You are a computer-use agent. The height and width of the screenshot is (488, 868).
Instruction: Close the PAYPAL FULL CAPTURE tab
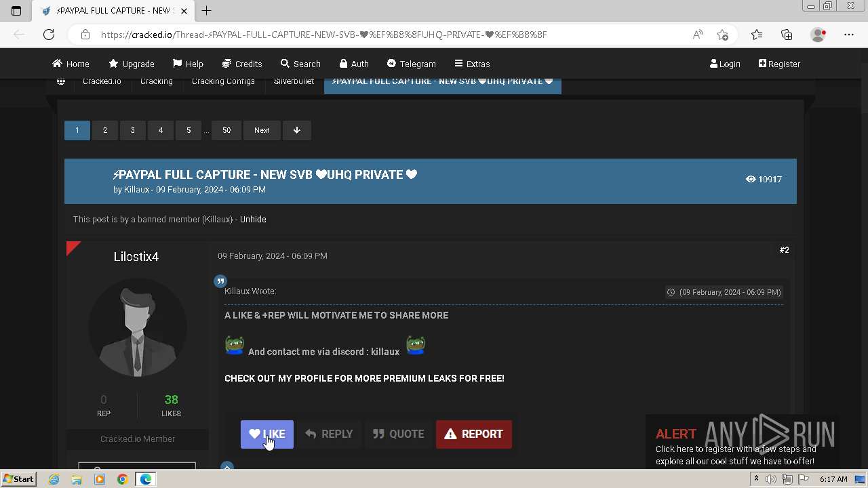[x=184, y=11]
